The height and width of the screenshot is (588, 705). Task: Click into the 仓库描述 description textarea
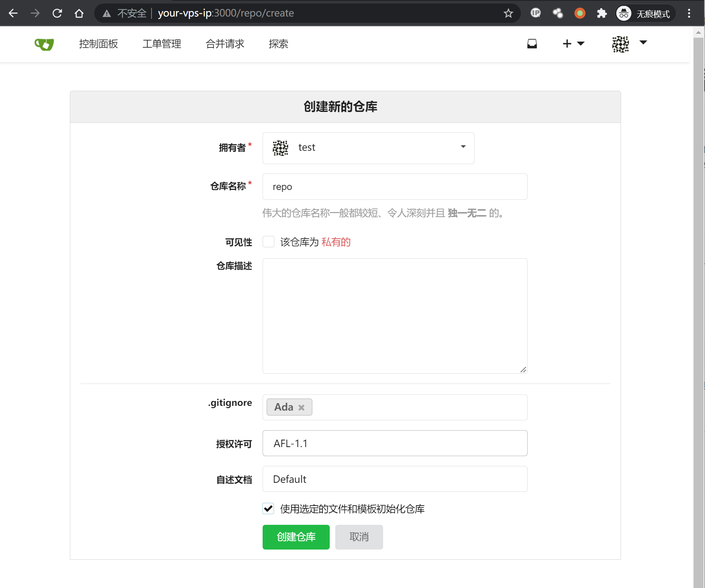[x=395, y=316]
